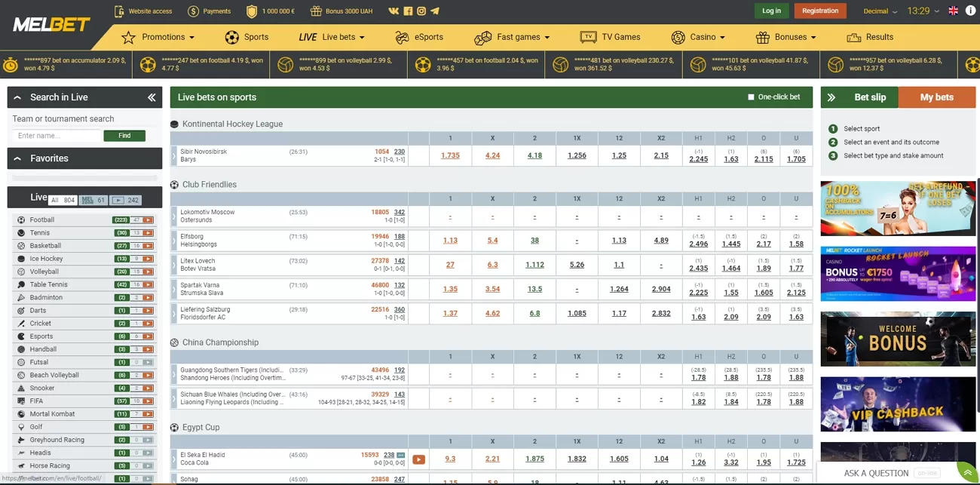980x485 pixels.
Task: Expand the Elfsborg vs Helsingborgs row
Action: click(173, 241)
